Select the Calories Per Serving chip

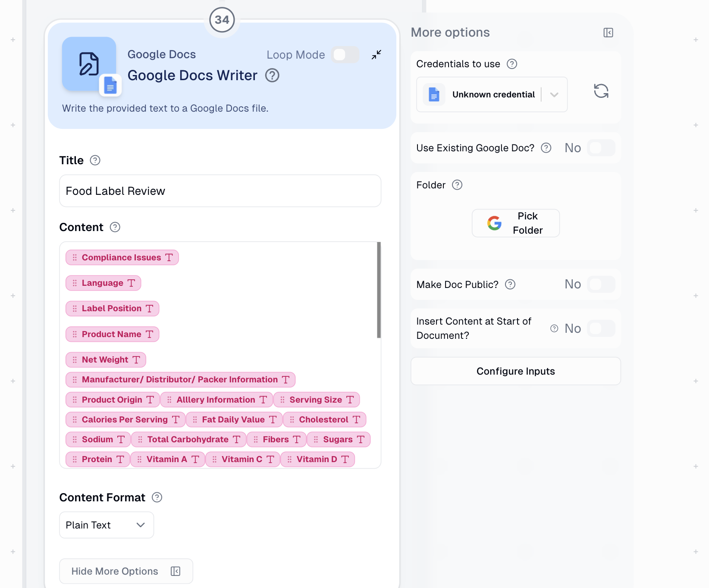coord(125,419)
